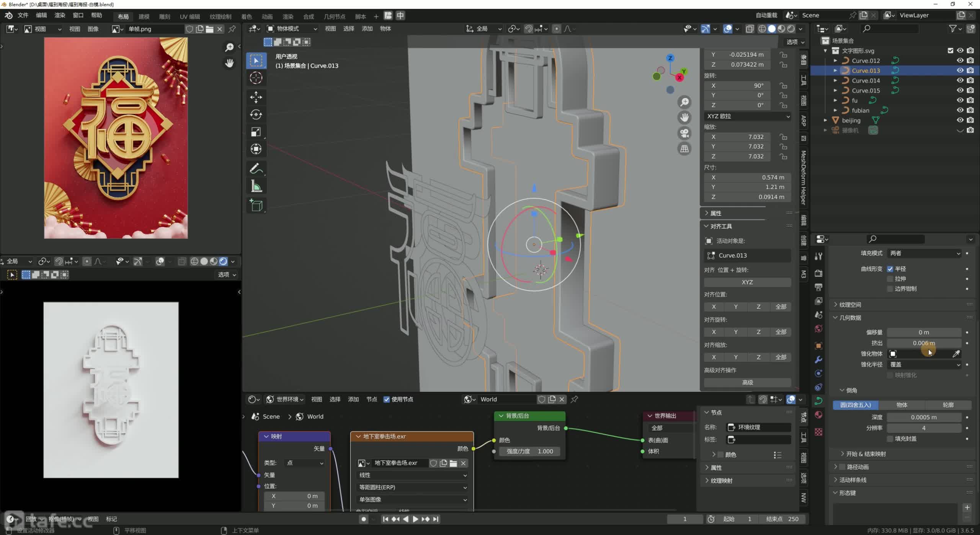This screenshot has width=980, height=535.
Task: Pick the Rotate tool
Action: (x=256, y=114)
